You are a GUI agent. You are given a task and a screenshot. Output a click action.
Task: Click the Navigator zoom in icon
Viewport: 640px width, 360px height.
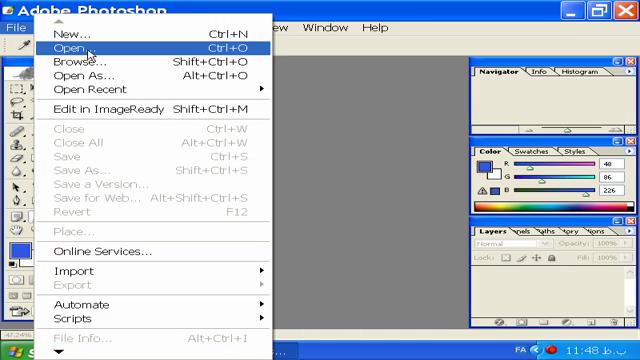click(x=615, y=130)
